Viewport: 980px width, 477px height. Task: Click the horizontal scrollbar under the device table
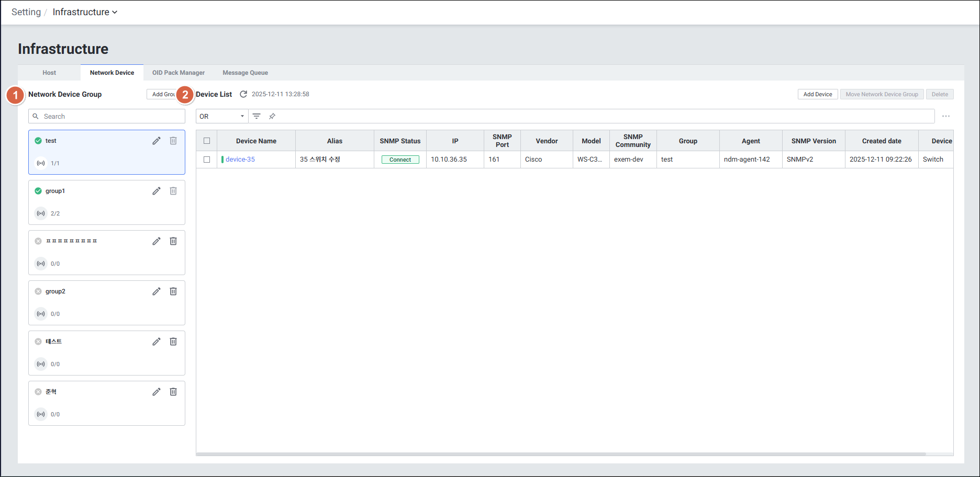coord(560,453)
